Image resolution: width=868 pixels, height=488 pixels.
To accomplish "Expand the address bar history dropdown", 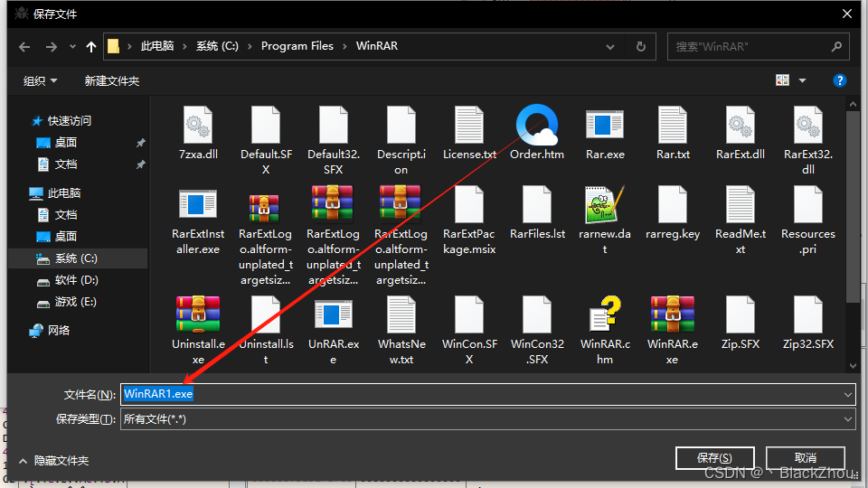I will pos(610,47).
